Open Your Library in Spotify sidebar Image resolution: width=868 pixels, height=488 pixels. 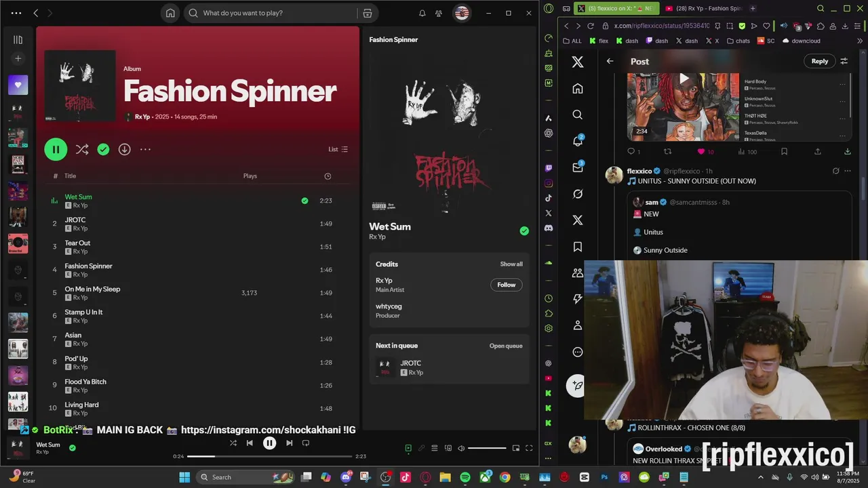[18, 40]
